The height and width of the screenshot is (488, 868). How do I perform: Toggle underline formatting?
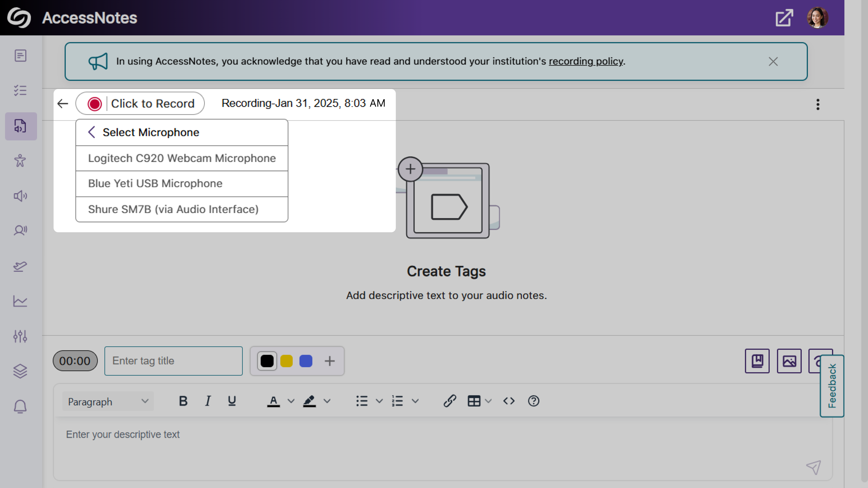click(x=232, y=401)
